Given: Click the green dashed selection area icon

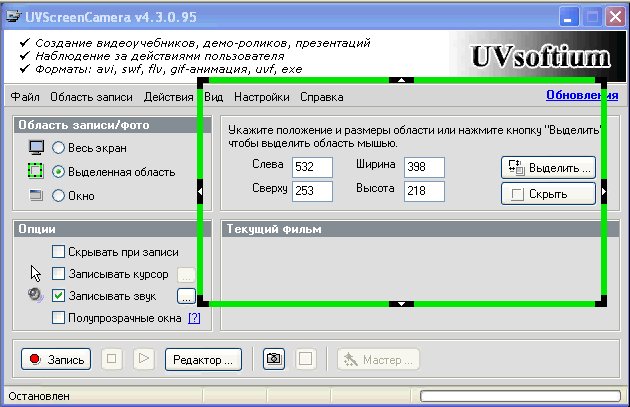Looking at the screenshot, I should point(35,171).
